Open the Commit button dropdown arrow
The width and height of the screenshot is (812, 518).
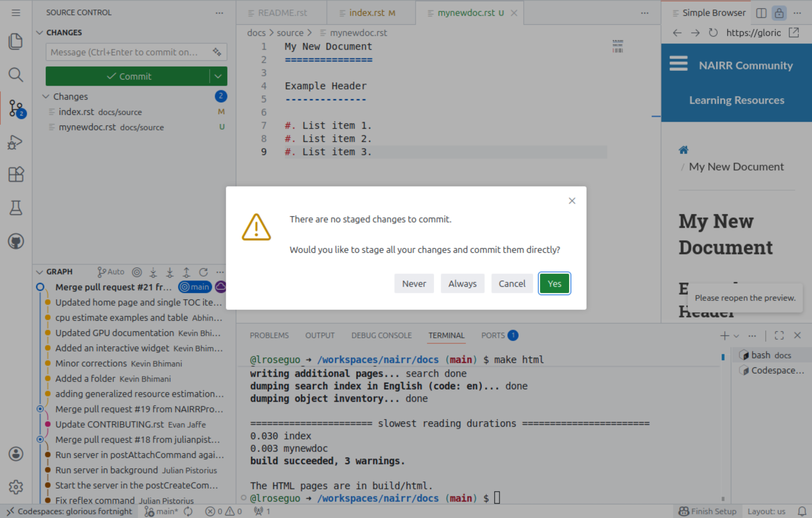point(218,76)
